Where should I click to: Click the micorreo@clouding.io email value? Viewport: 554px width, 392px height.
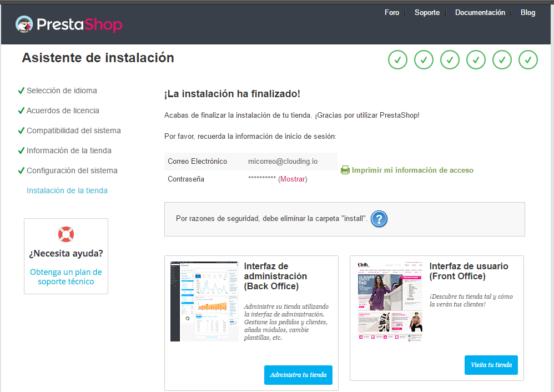pos(283,161)
